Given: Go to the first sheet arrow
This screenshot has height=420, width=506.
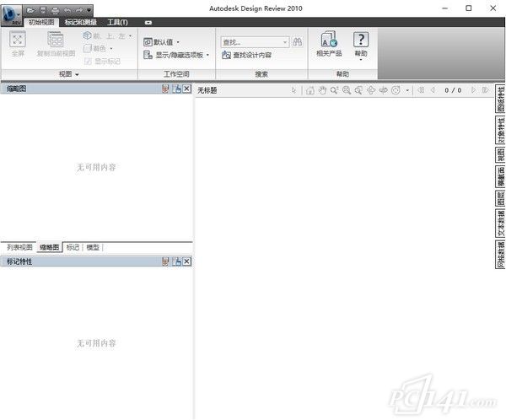Looking at the screenshot, I should pyautogui.click(x=421, y=90).
